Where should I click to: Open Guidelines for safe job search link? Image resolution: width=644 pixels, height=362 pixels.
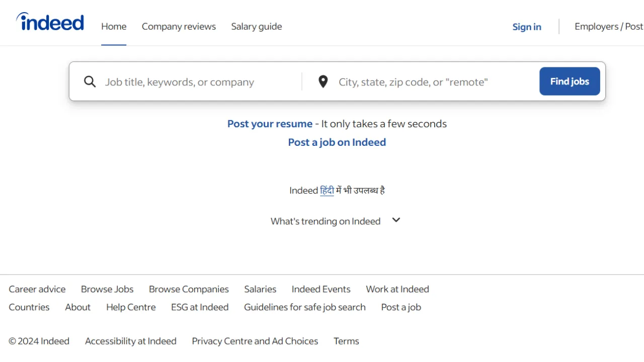305,307
